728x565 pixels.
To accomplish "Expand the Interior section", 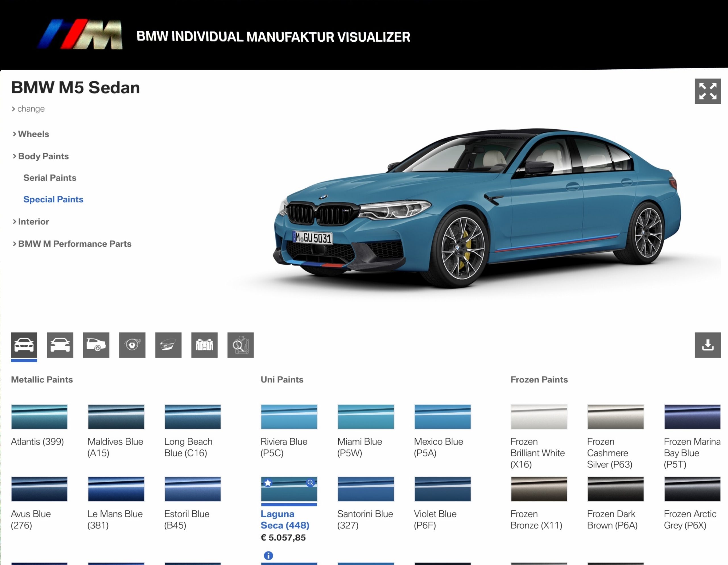I will coord(31,221).
